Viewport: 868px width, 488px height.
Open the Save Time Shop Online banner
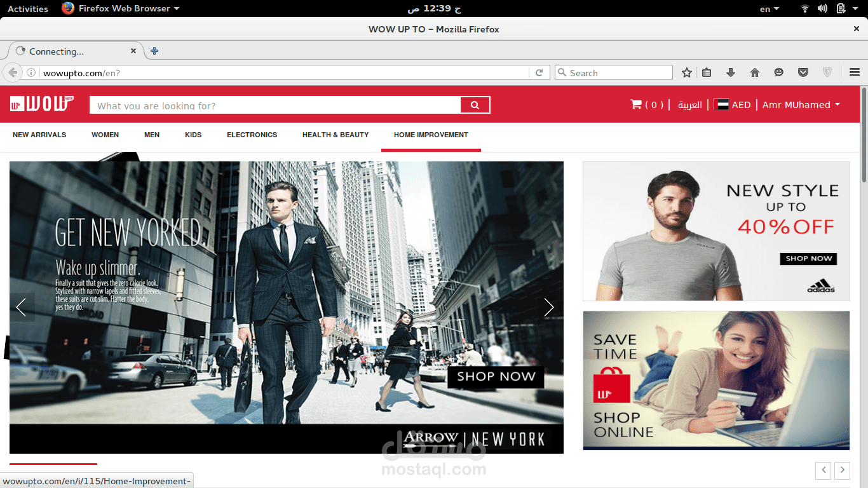716,380
